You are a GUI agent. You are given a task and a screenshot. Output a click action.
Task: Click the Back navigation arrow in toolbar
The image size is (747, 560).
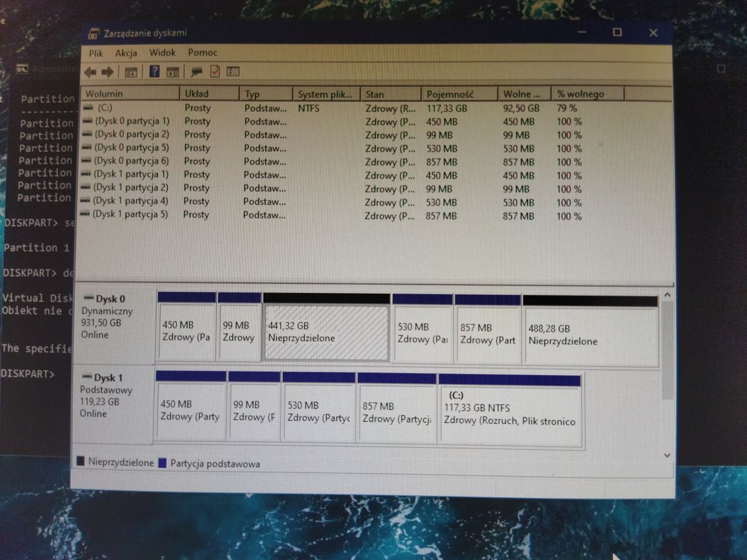pyautogui.click(x=91, y=72)
